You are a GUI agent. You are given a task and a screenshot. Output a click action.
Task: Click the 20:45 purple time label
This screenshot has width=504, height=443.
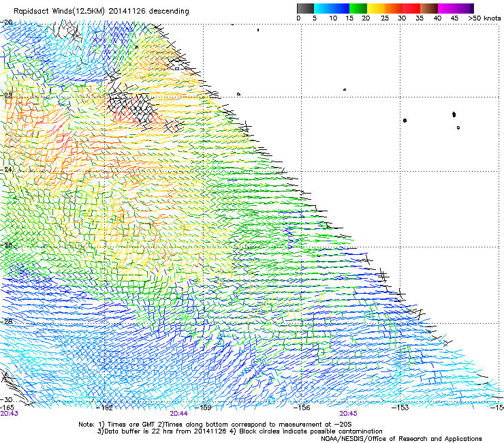tap(349, 414)
